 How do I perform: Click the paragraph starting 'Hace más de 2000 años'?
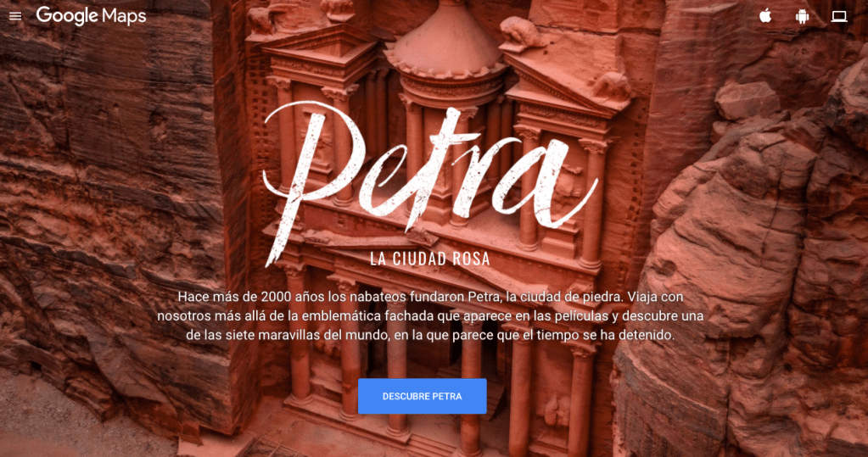[430, 316]
